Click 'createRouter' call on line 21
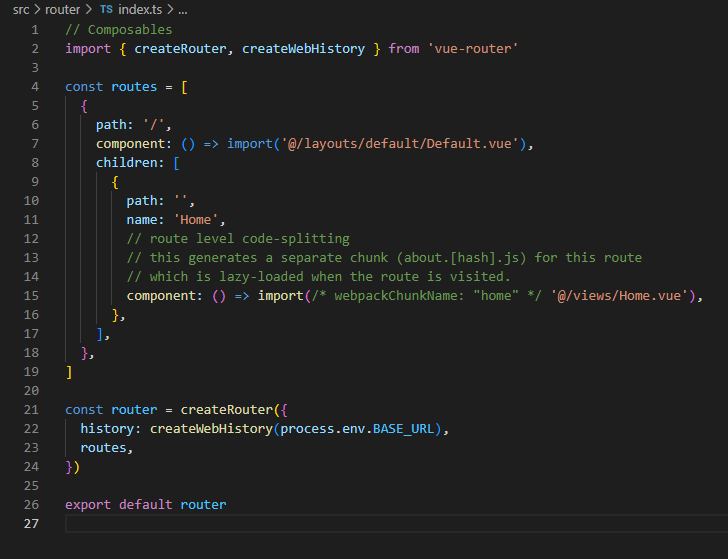This screenshot has height=559, width=728. pyautogui.click(x=227, y=410)
